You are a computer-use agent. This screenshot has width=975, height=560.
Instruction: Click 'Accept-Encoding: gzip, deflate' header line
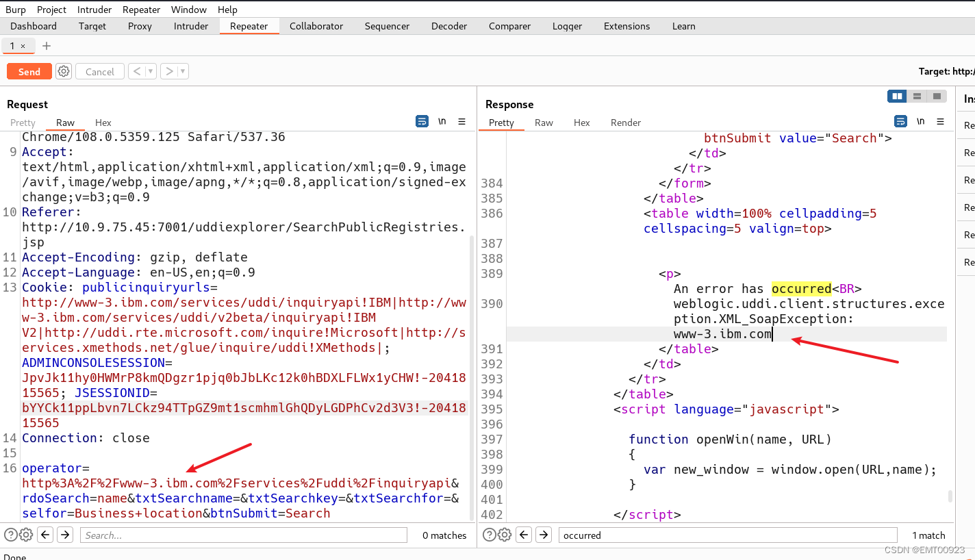pyautogui.click(x=135, y=257)
